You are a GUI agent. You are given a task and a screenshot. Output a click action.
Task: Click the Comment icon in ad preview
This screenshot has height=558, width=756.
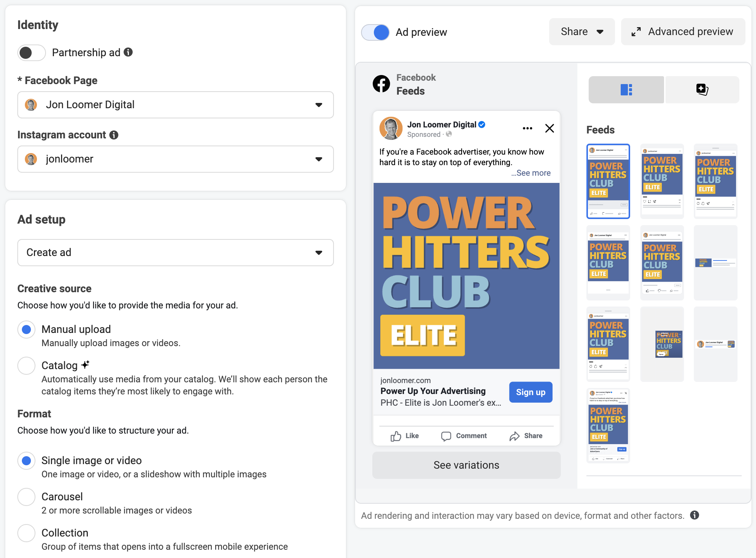(446, 436)
